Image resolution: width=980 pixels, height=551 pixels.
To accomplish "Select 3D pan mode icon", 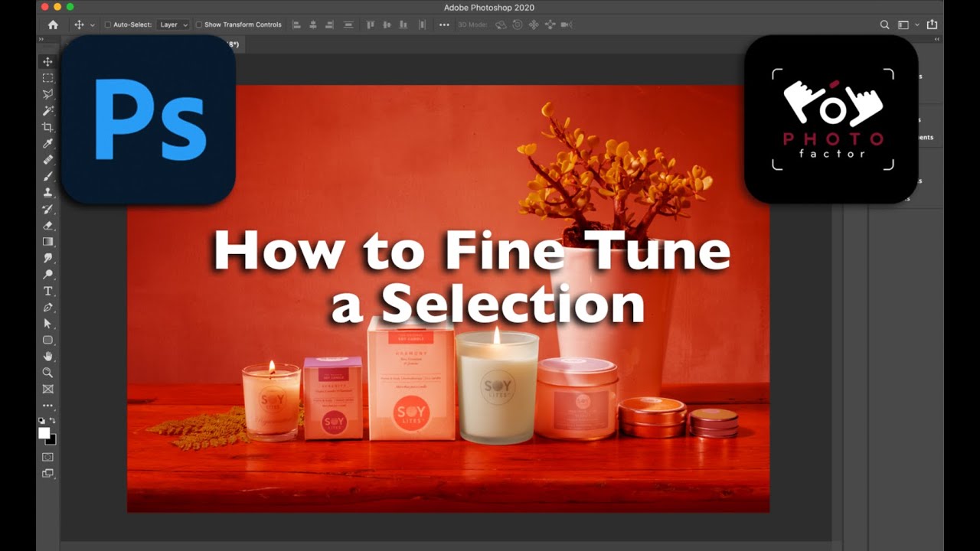I will click(x=534, y=24).
